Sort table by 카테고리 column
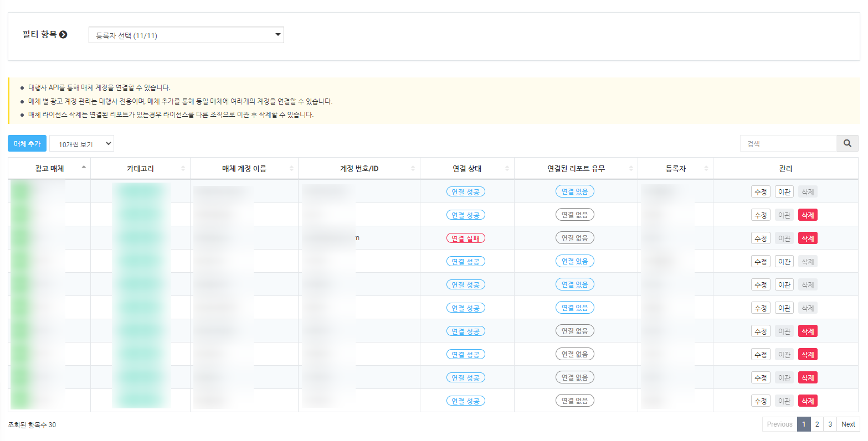The image size is (868, 441). [140, 168]
